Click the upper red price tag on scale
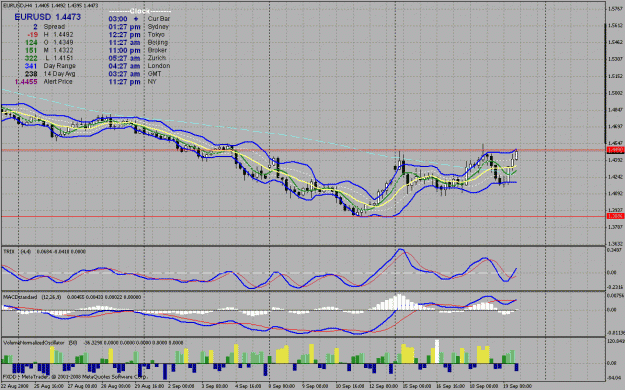The image size is (625, 390). 615,150
